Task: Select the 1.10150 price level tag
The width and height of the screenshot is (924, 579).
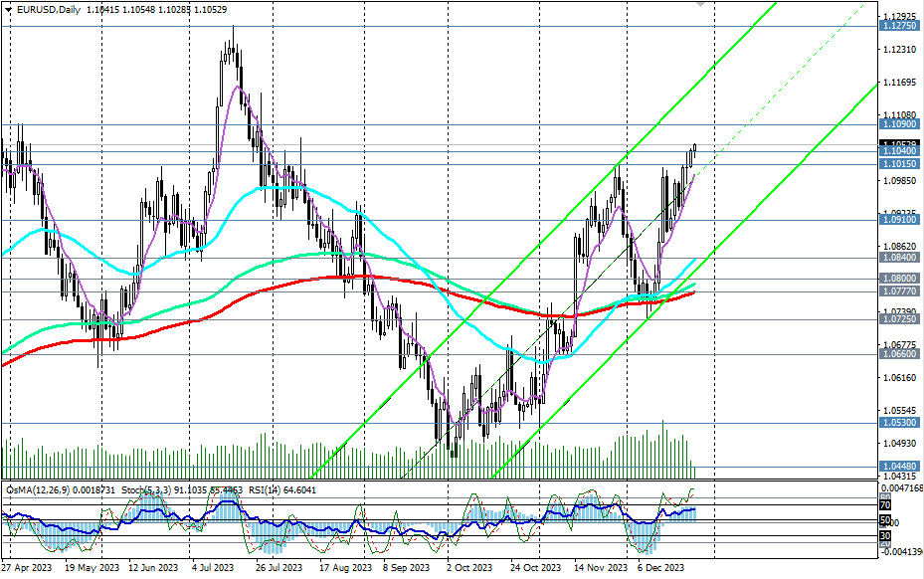Action: 898,163
